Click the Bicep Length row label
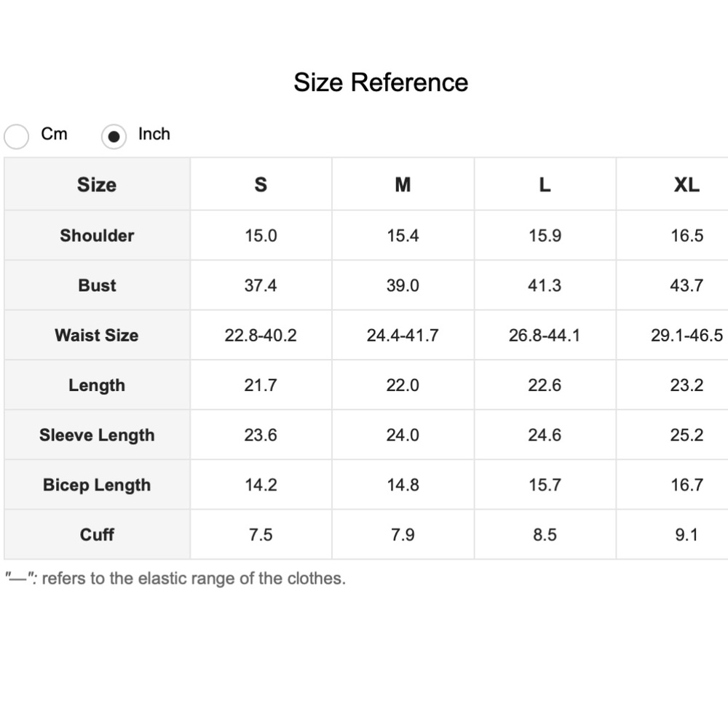Image resolution: width=728 pixels, height=728 pixels. (97, 485)
